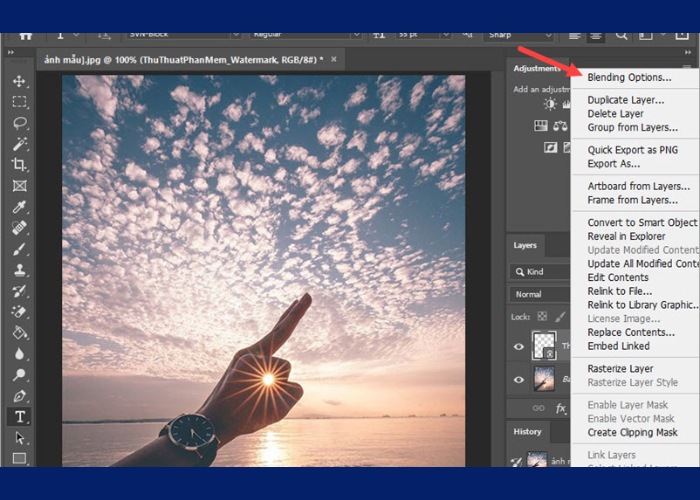Add a Color Balance adjustment
Screen dimensions: 700x500
[560, 125]
